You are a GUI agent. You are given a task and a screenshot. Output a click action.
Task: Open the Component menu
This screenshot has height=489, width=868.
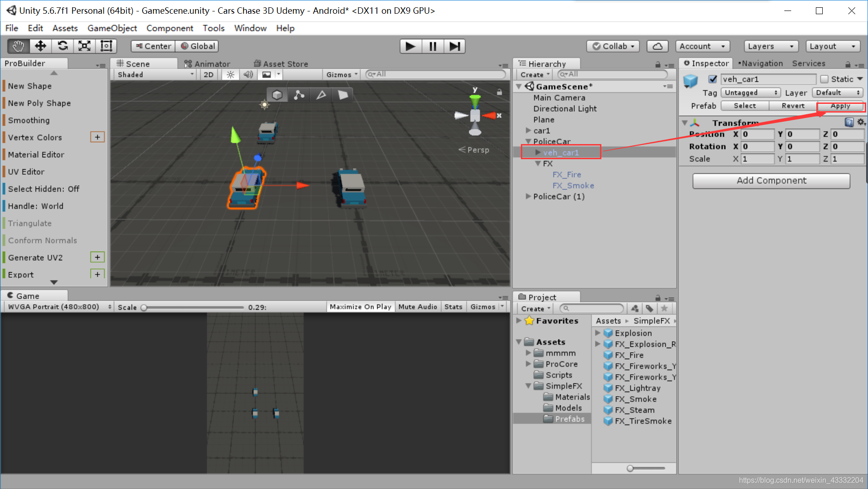(x=170, y=28)
